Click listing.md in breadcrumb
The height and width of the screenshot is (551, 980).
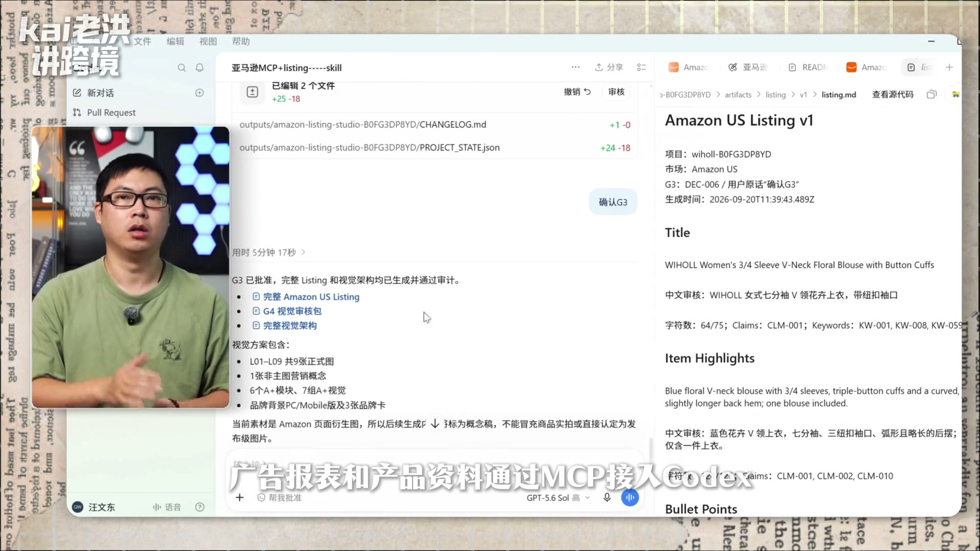[x=839, y=95]
